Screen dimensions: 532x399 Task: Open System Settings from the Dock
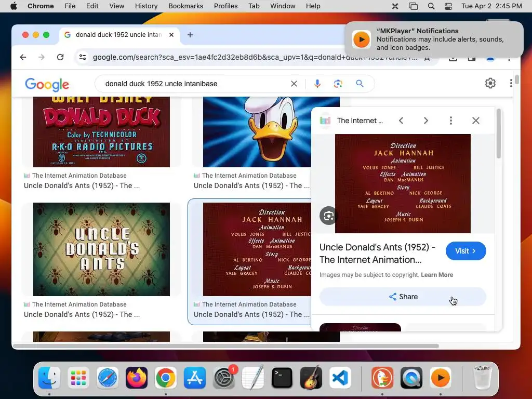[224, 378]
